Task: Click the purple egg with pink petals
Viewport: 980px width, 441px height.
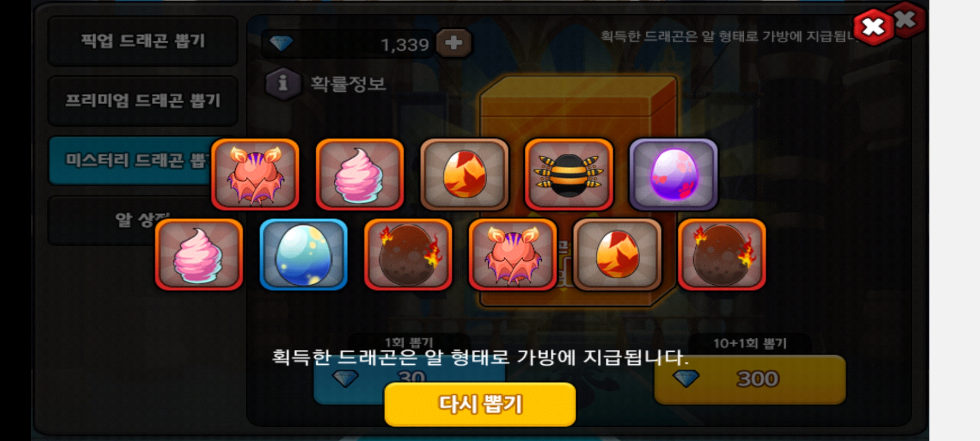Action: (673, 174)
